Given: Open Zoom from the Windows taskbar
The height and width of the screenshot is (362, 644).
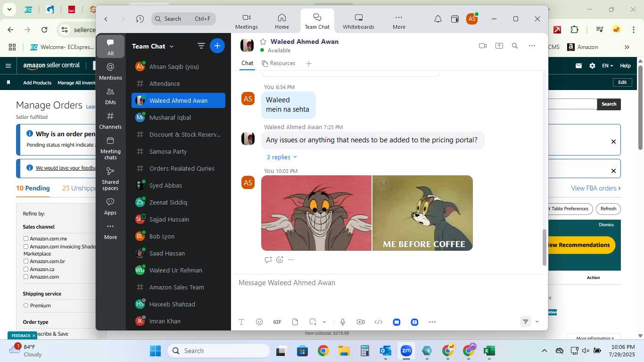Looking at the screenshot, I should point(406,351).
